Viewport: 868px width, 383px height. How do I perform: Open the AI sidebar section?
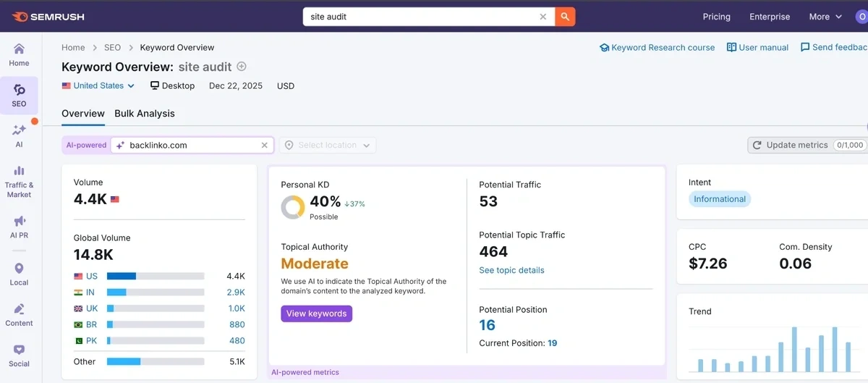(x=19, y=135)
